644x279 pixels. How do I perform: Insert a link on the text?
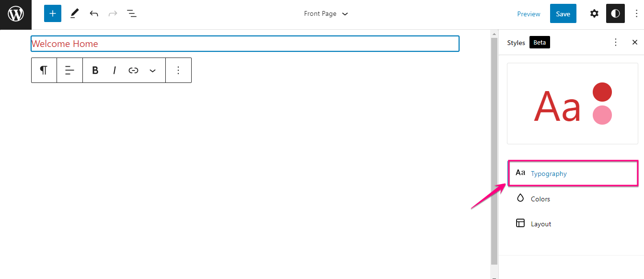[x=133, y=70]
